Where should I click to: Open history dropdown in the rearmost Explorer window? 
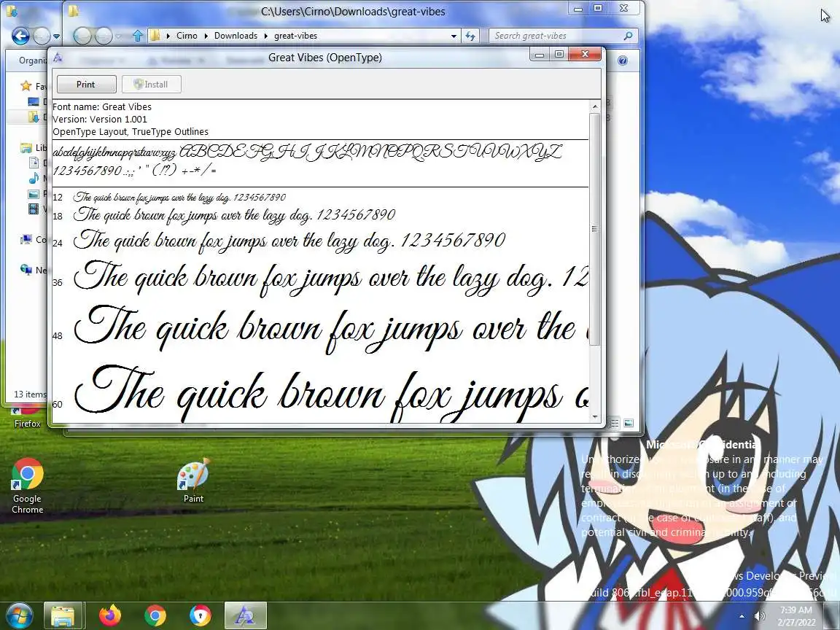56,36
